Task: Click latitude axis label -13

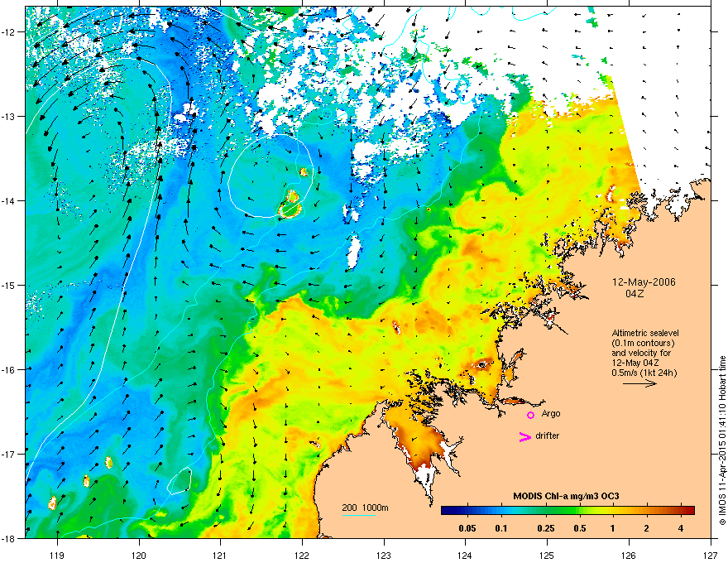Action: click(9, 116)
